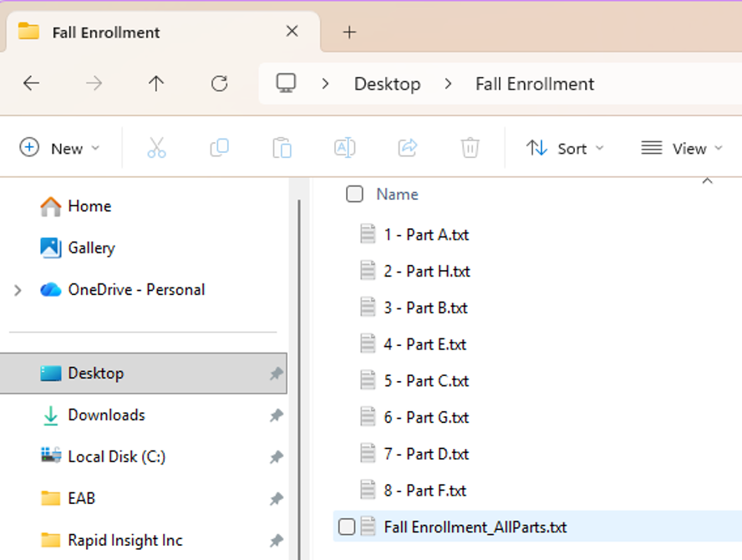Click the text file icon for 8 - Part F.txt

tap(368, 489)
